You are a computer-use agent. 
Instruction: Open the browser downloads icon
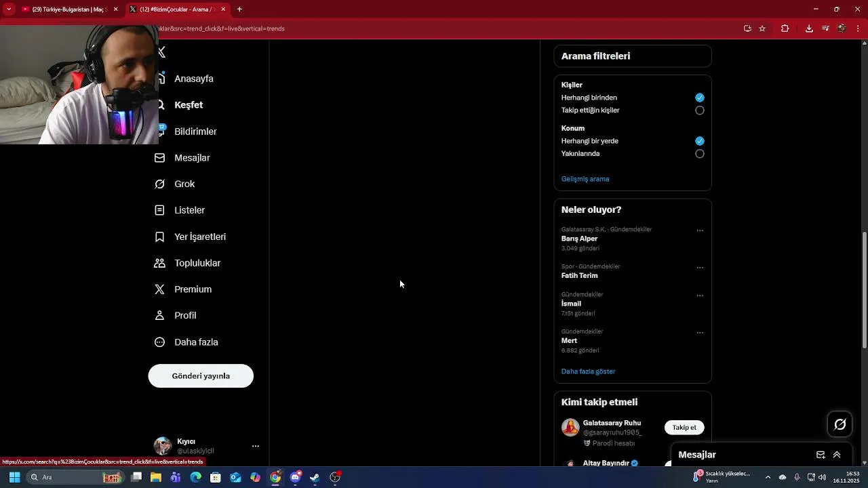coord(809,28)
